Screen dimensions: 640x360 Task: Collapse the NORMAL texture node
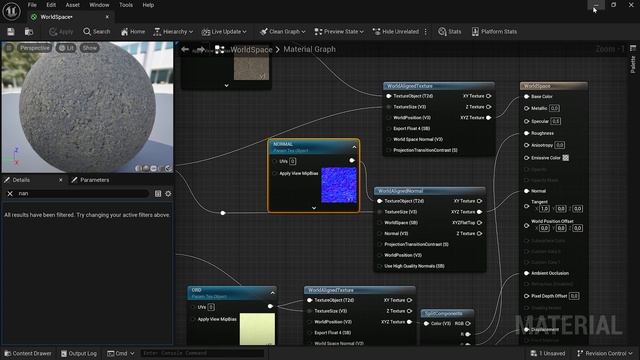coord(354,147)
